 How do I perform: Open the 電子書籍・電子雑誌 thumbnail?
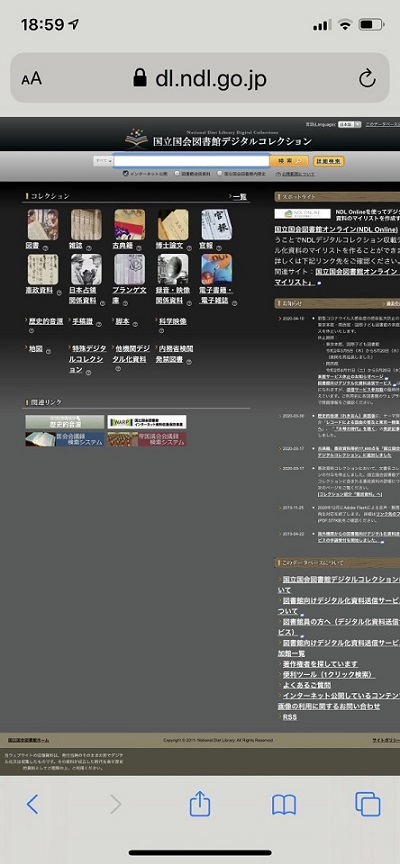click(217, 269)
